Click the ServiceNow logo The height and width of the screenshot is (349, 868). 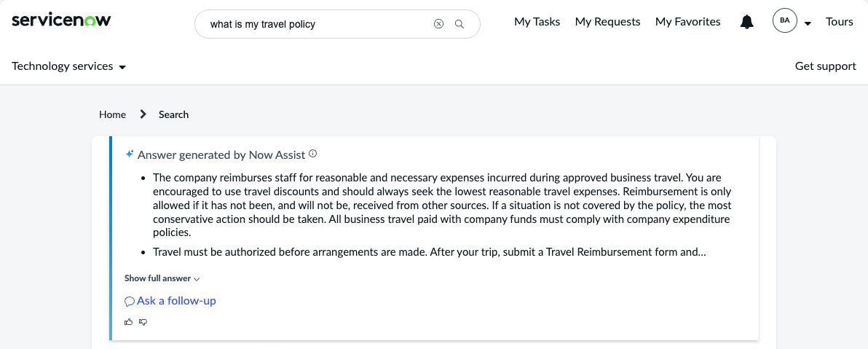pos(61,21)
